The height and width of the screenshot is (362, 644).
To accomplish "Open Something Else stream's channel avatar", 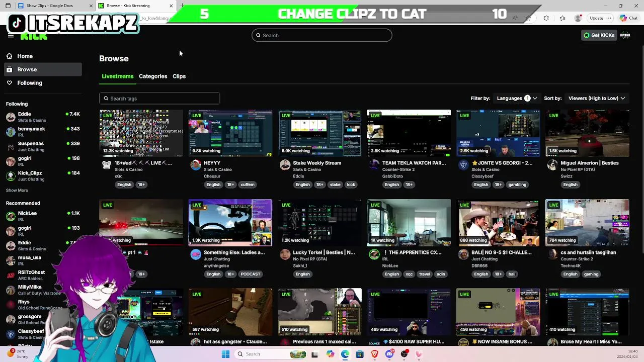I will (196, 255).
